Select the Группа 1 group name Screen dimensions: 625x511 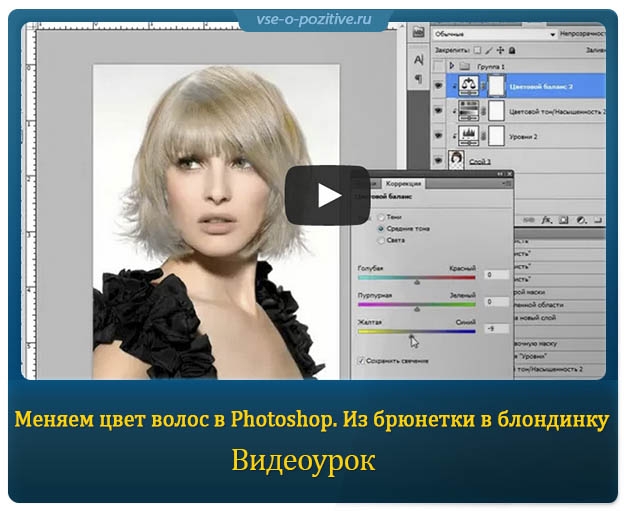pyautogui.click(x=491, y=67)
